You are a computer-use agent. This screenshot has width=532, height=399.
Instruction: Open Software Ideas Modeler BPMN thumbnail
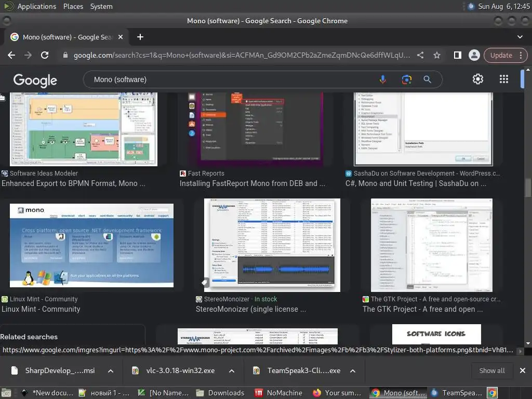click(84, 129)
